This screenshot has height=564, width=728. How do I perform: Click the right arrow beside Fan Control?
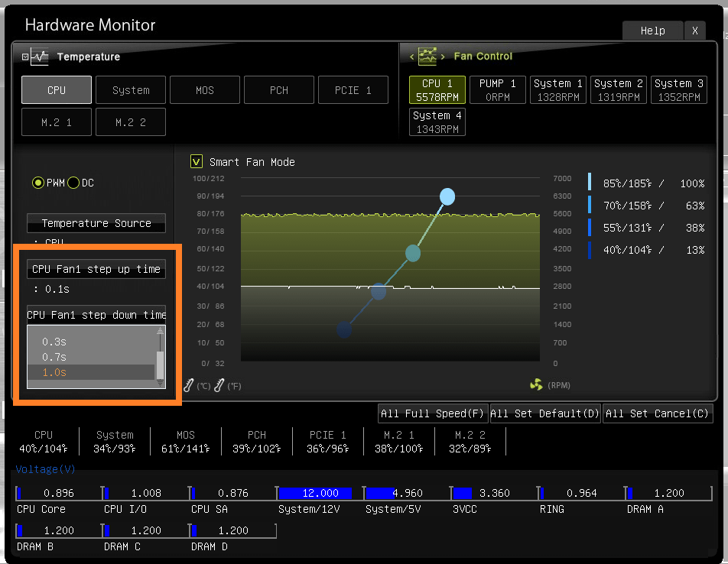coord(443,57)
